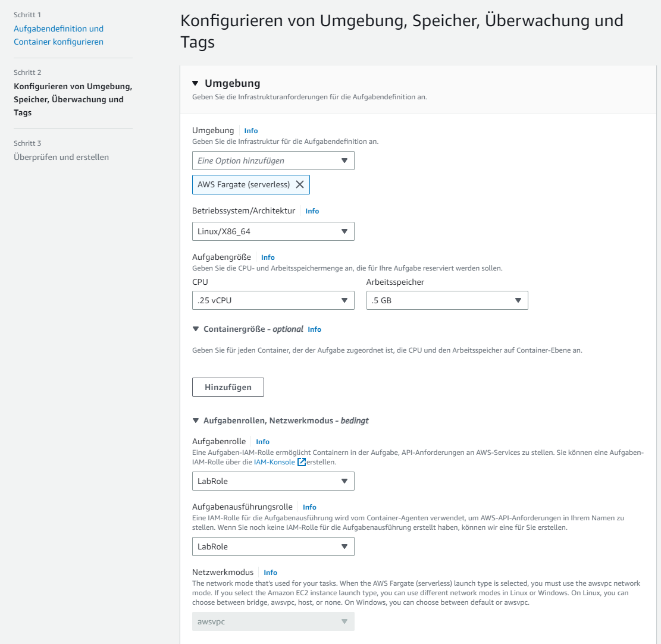Show Info for Umgebung
The height and width of the screenshot is (644, 661).
click(251, 131)
